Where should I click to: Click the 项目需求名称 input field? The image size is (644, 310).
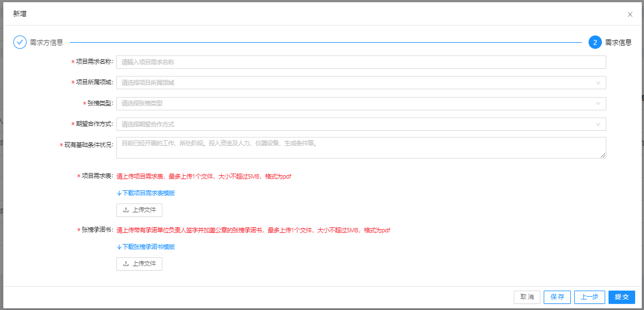361,62
